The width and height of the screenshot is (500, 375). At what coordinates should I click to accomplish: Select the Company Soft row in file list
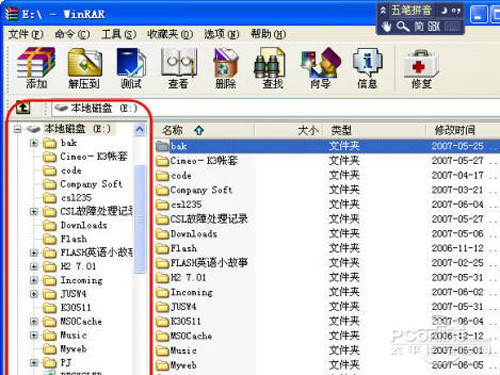[x=327, y=190]
